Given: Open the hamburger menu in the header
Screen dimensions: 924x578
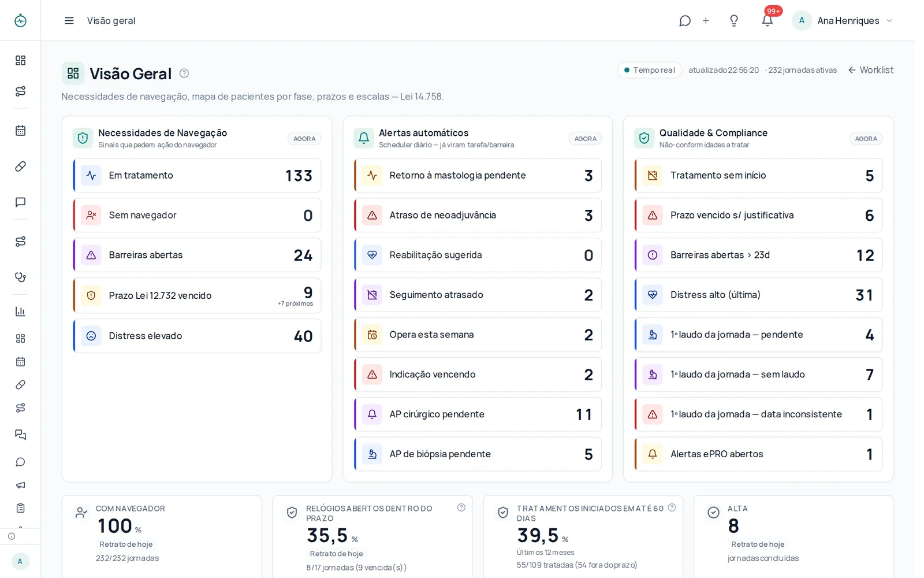Looking at the screenshot, I should pos(69,21).
